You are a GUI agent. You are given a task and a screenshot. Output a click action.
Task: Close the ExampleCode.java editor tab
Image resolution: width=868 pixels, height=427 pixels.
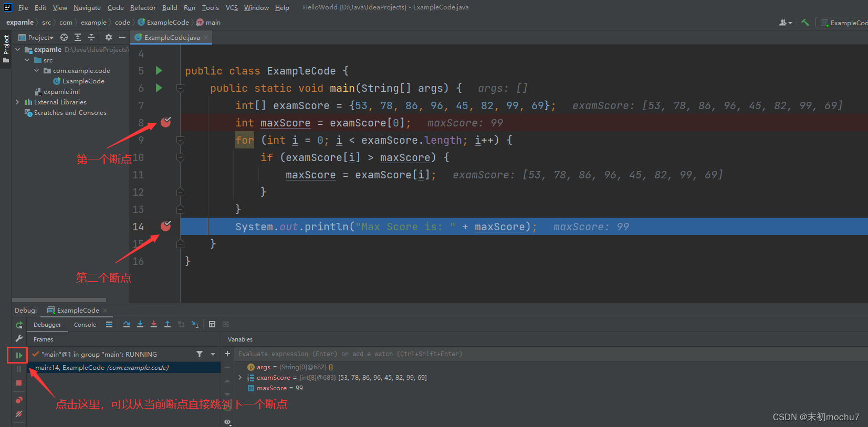tap(206, 37)
